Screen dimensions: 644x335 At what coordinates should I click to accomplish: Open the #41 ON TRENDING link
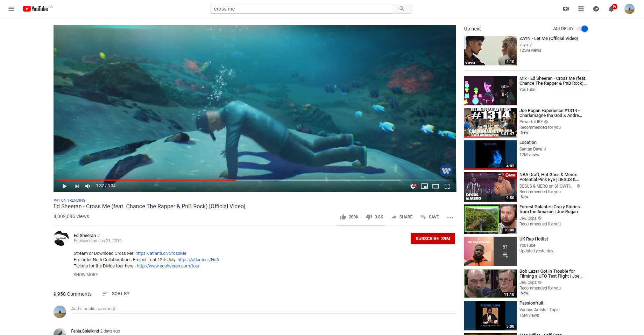69,200
